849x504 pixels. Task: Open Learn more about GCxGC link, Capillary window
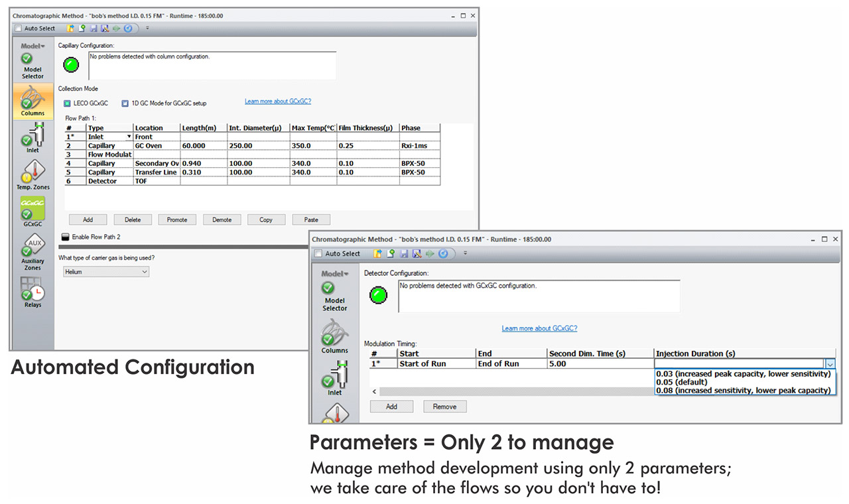pos(278,101)
